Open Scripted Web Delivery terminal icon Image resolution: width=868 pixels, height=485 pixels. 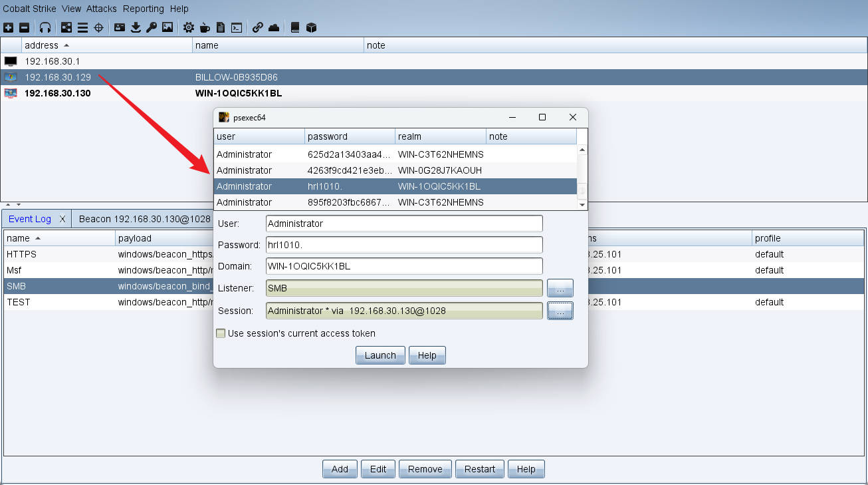(x=236, y=27)
